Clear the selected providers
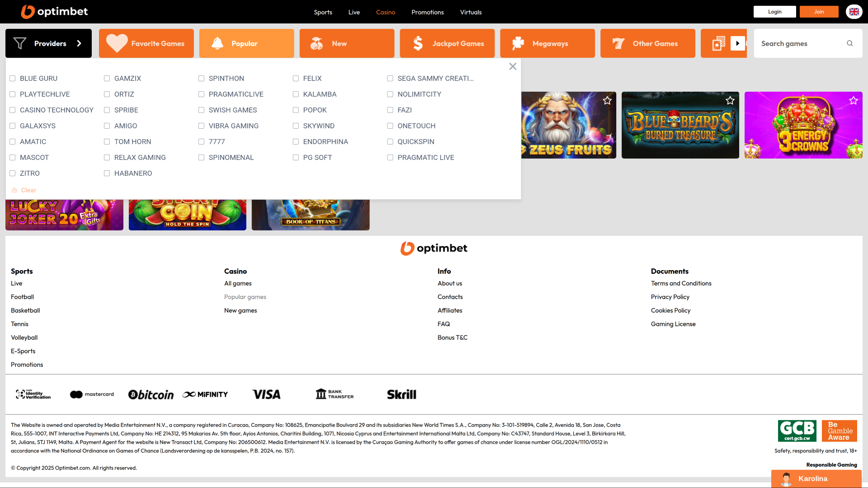The height and width of the screenshot is (488, 868). (x=24, y=190)
